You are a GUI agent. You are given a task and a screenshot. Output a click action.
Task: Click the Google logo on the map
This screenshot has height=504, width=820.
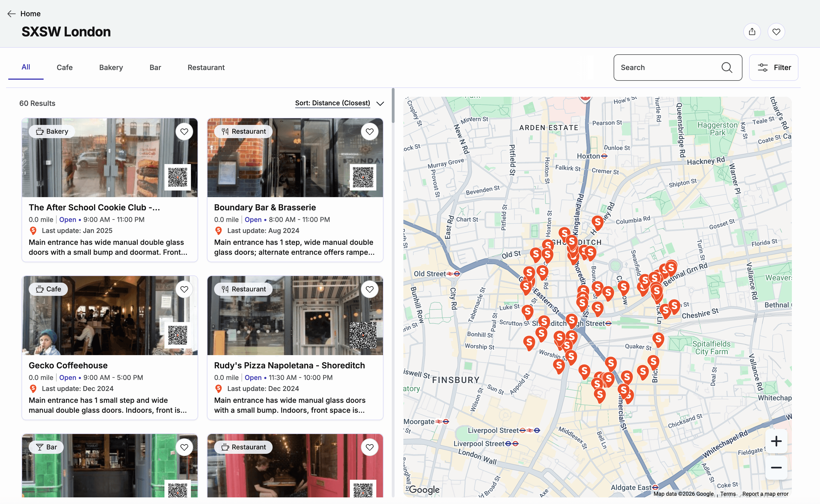[424, 490]
